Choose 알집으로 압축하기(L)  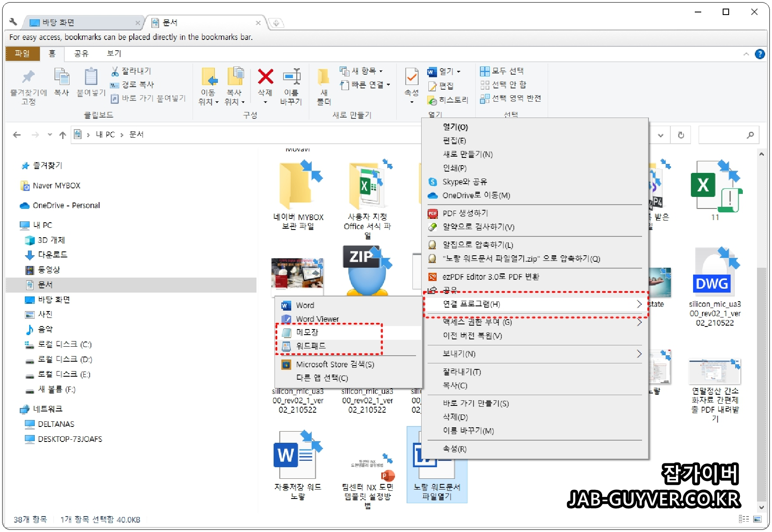coord(535,245)
